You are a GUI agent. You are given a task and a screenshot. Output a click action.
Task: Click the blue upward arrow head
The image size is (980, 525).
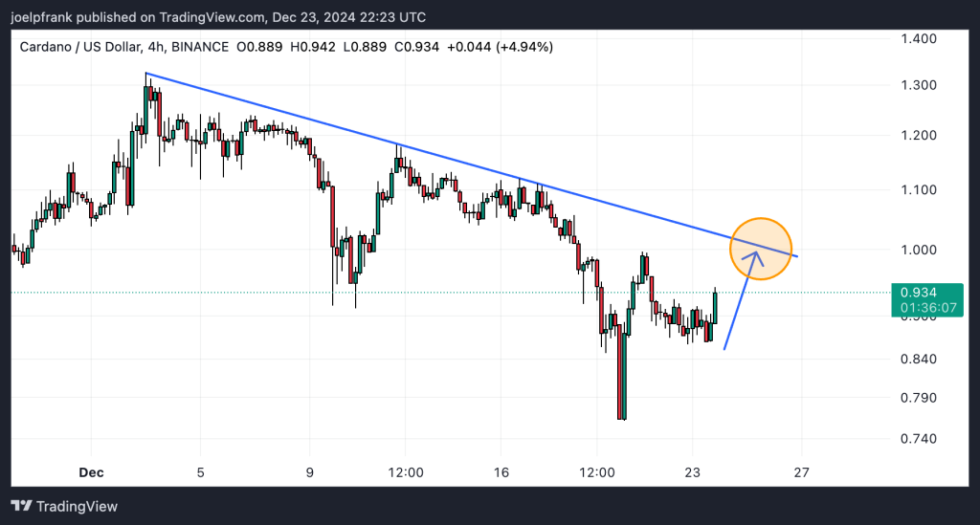(x=757, y=254)
